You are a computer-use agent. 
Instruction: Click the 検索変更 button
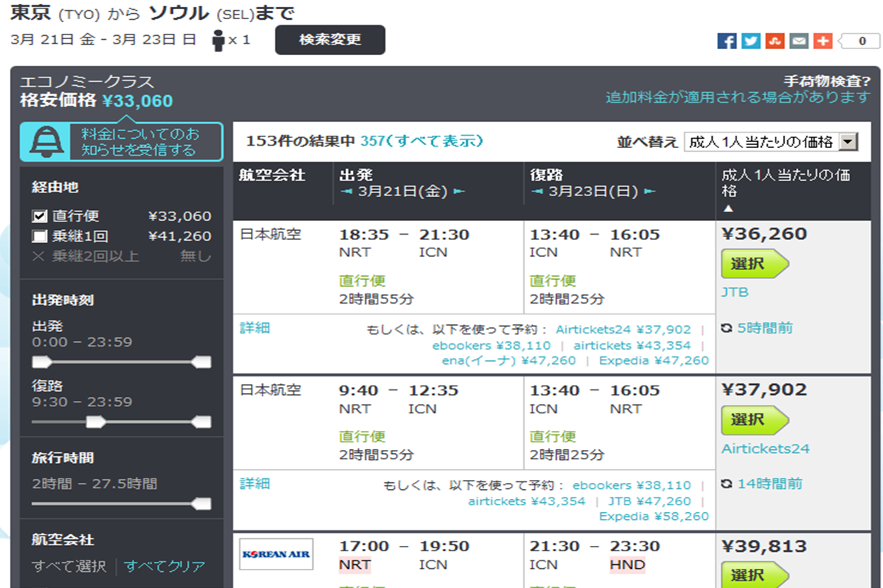coord(330,40)
